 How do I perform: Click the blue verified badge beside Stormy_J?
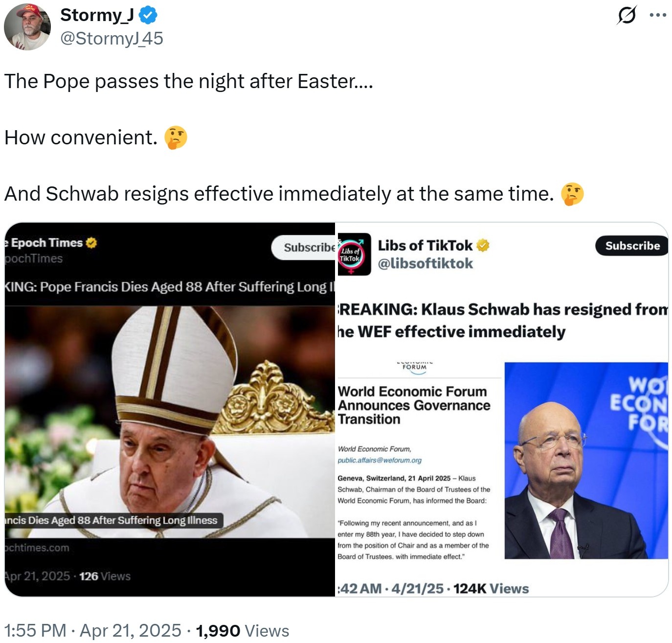point(148,16)
